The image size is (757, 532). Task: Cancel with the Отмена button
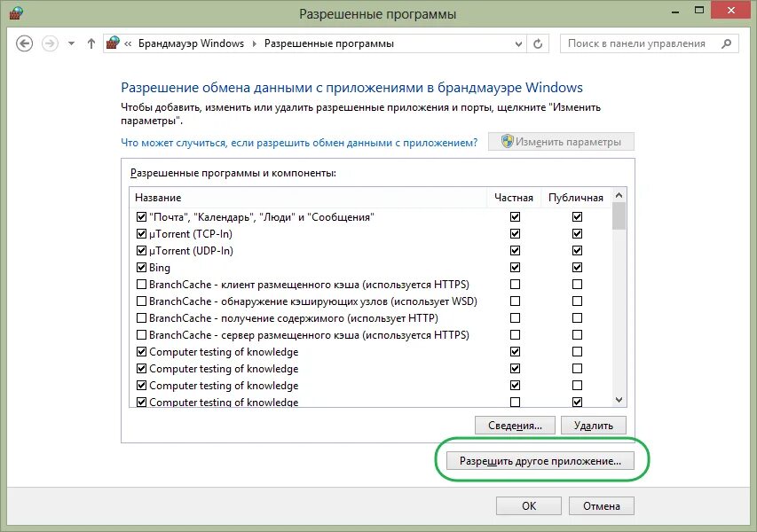(x=601, y=506)
